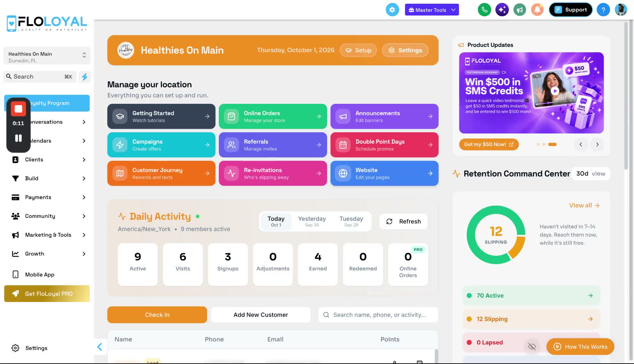The height and width of the screenshot is (364, 634).
Task: Stop the screen recording with red button
Action: point(19,109)
